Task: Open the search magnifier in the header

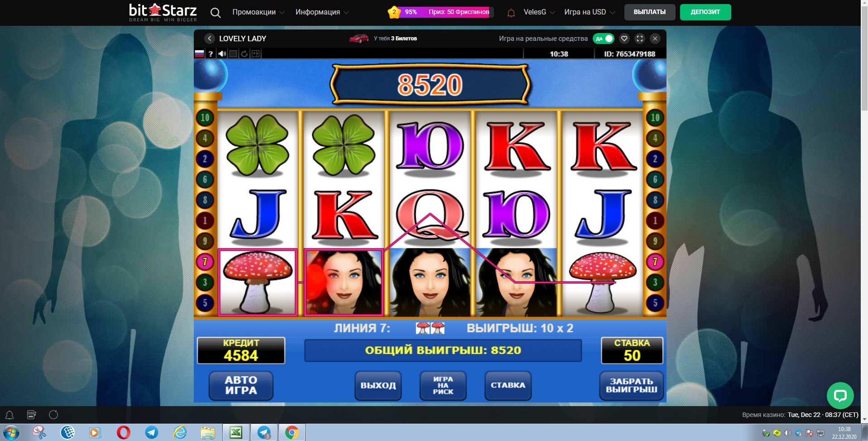Action: [216, 13]
